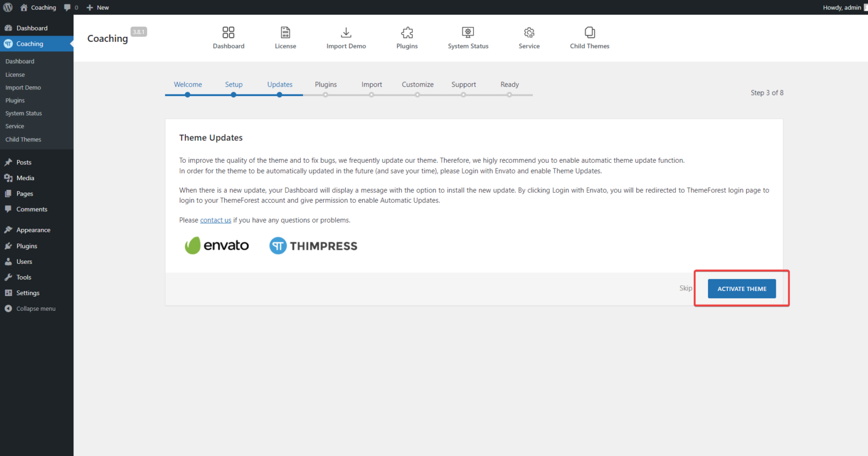
Task: Click the WordPress logo in the admin bar
Action: coord(8,7)
